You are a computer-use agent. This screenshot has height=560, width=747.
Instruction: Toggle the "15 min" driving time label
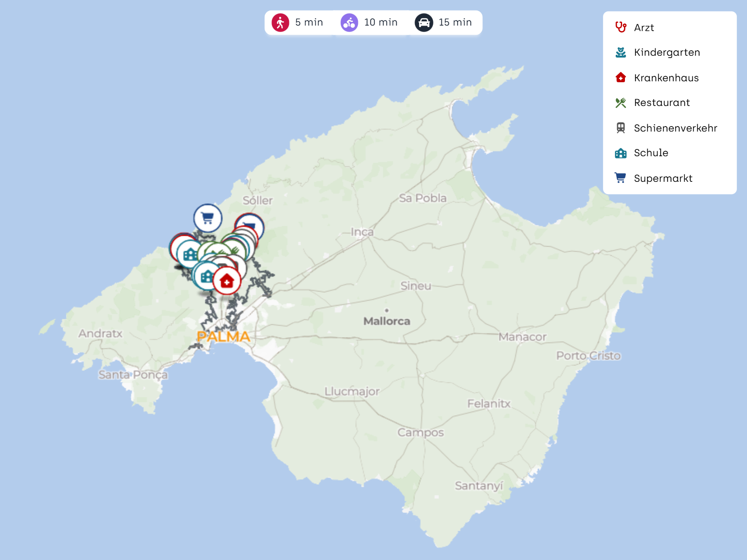(x=455, y=22)
